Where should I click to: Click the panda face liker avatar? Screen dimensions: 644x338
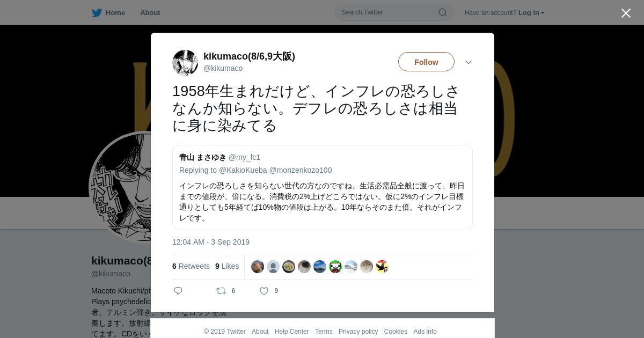pyautogui.click(x=335, y=267)
